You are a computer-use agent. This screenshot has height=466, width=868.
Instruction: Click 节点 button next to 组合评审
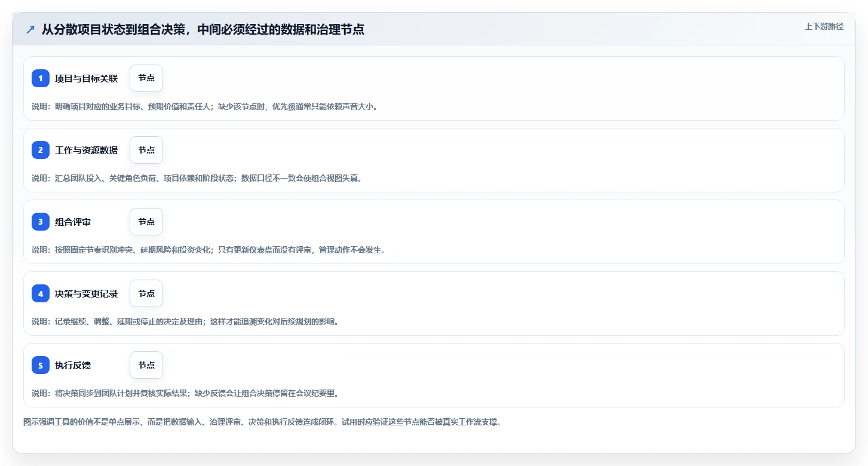[146, 222]
